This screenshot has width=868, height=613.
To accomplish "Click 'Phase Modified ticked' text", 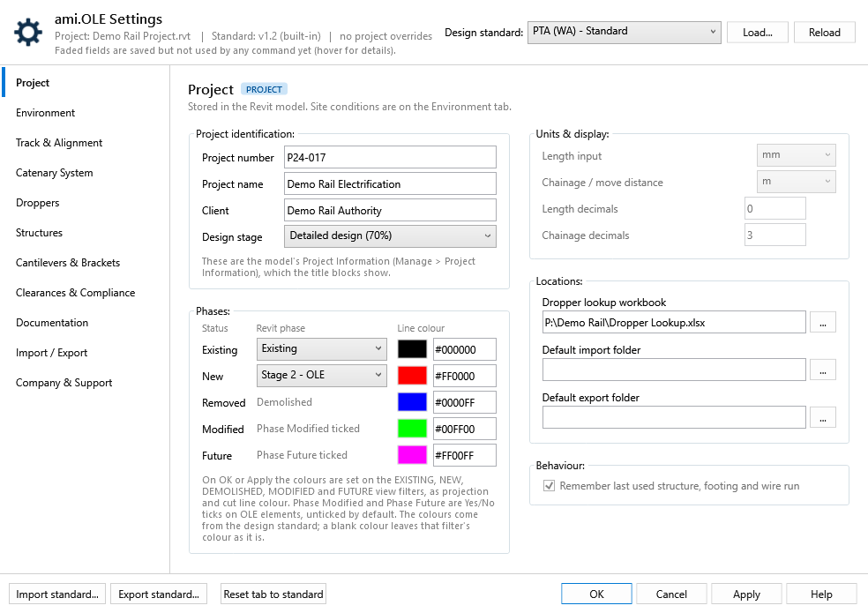I will [x=309, y=429].
